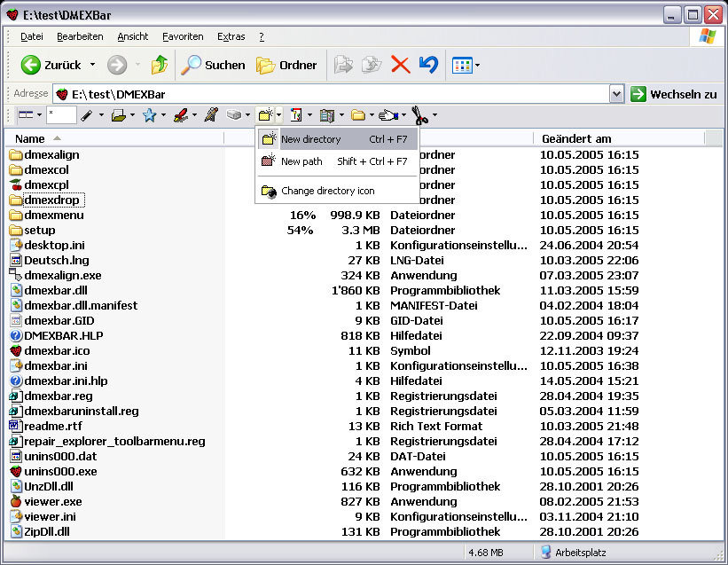This screenshot has height=565, width=728.
Task: Sort by Geändert am column header
Action: (619, 138)
